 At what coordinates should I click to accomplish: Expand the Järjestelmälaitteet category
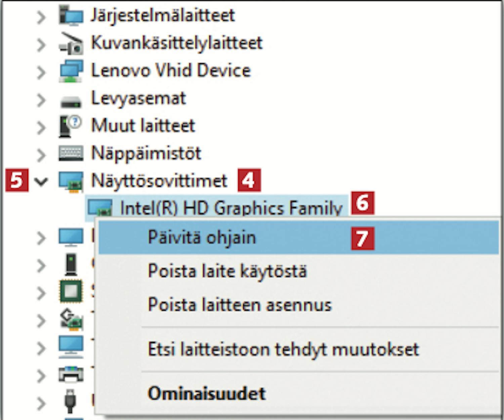click(41, 17)
